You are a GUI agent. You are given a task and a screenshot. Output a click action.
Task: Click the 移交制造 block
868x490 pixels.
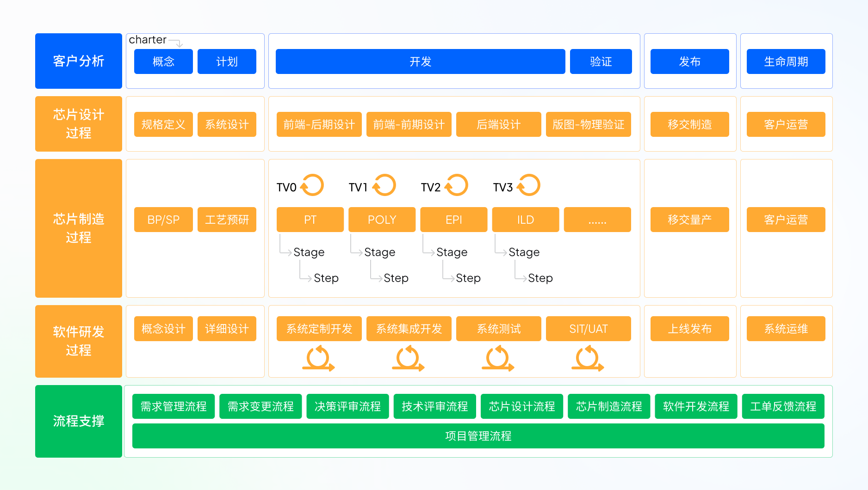tap(690, 124)
